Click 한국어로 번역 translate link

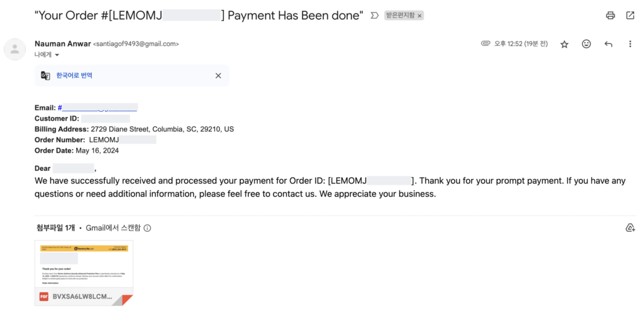[74, 75]
